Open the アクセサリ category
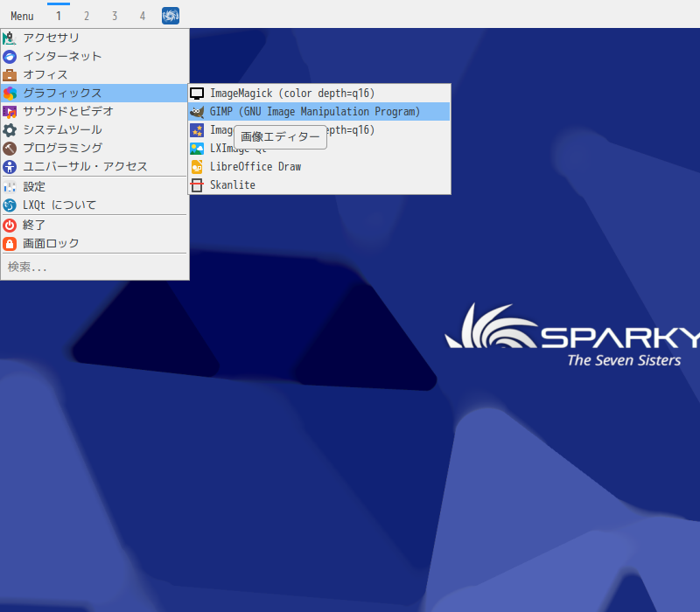 94,38
